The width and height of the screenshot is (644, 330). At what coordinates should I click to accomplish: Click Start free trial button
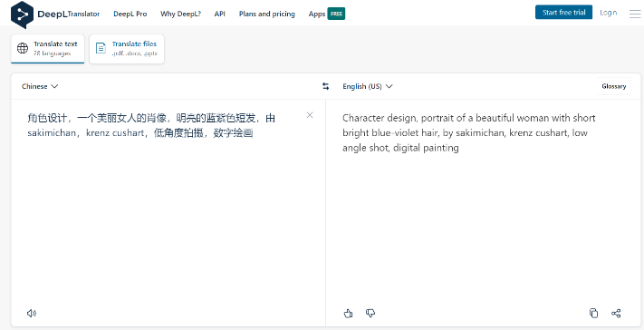tap(563, 13)
